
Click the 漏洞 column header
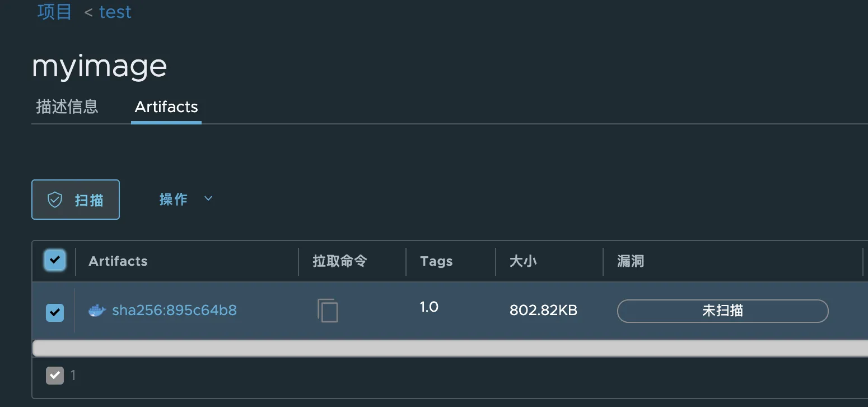click(x=631, y=261)
